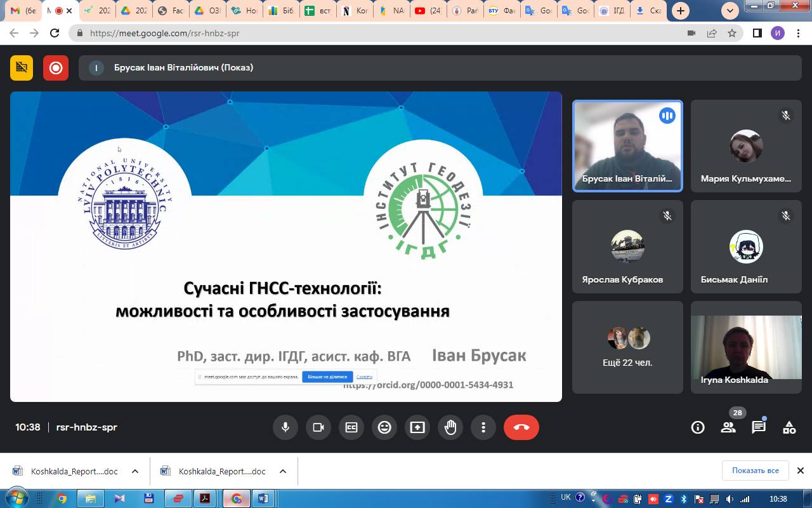Image resolution: width=812 pixels, height=508 pixels.
Task: Click the red recording indicator icon
Action: point(56,68)
